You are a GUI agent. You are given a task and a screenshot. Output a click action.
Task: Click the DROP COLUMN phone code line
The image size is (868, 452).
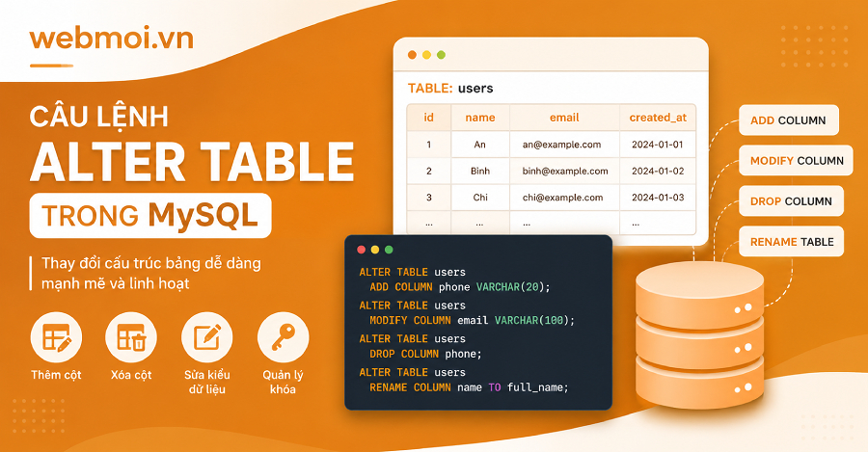(425, 354)
